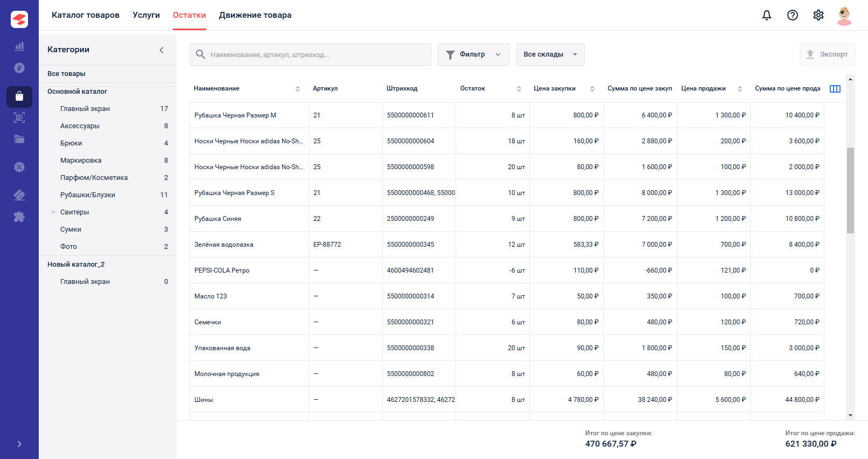This screenshot has height=459, width=868.
Task: Toggle sorting on Остаток column
Action: click(519, 89)
